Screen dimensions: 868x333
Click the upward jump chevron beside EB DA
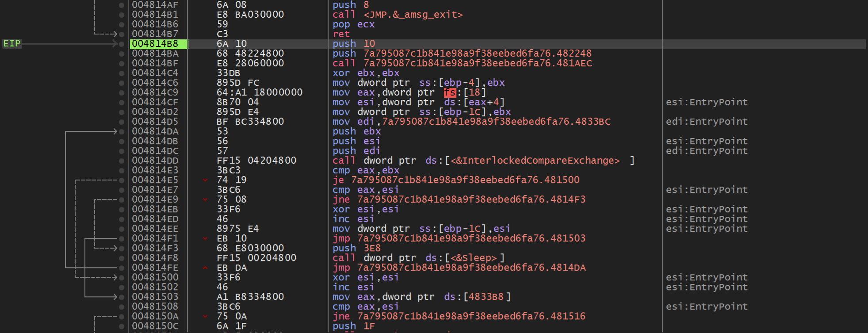(205, 268)
